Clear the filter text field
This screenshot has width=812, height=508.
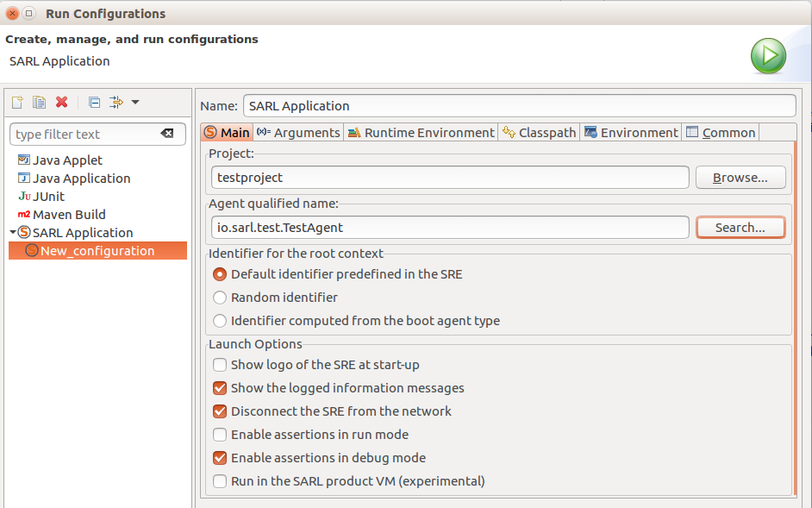(x=167, y=134)
